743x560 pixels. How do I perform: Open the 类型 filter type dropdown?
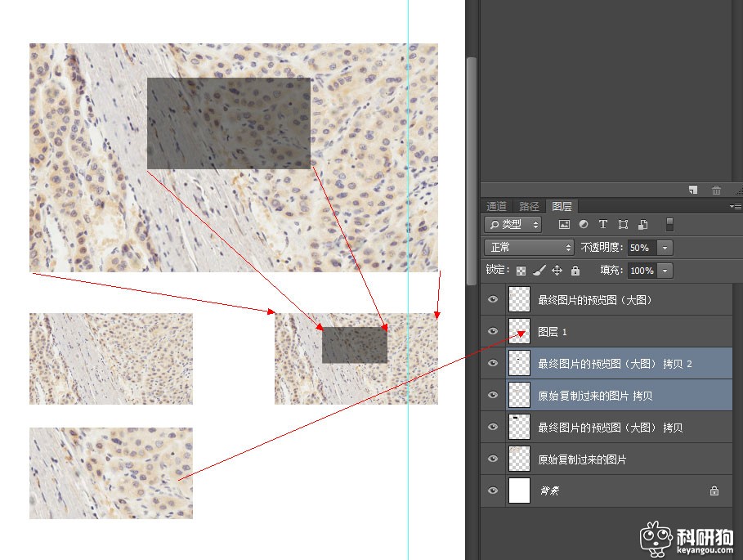tap(512, 225)
